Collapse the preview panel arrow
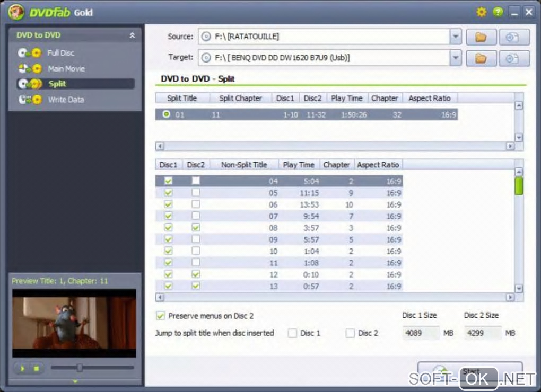 click(x=75, y=381)
